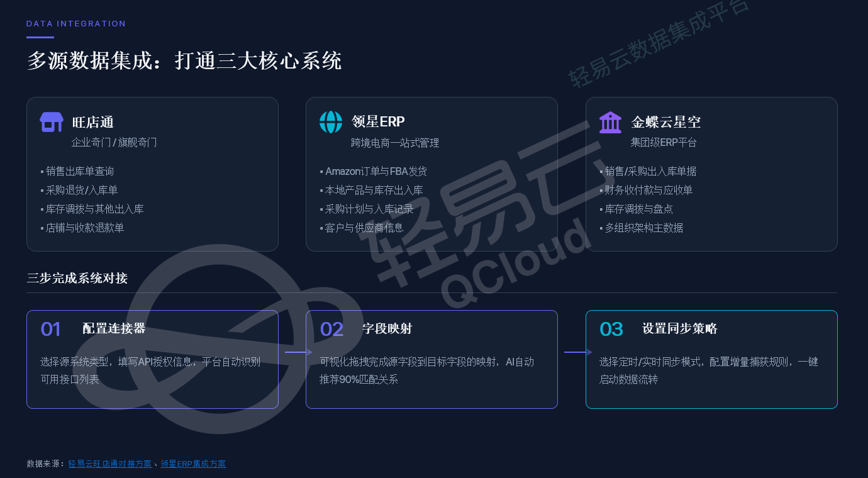Viewport: 868px width, 478px height.
Task: Select the 销售出库单查询 bullet item
Action: (x=79, y=171)
